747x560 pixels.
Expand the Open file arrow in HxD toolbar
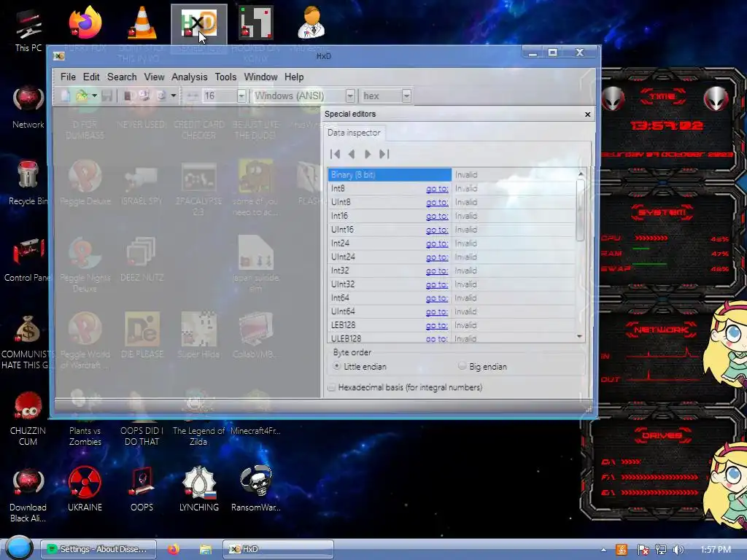point(94,96)
